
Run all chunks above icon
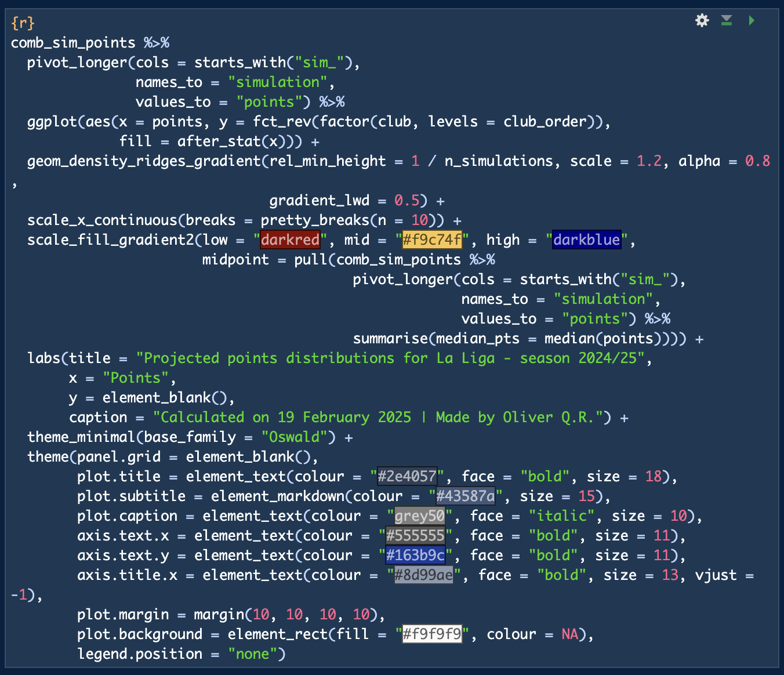pos(727,21)
